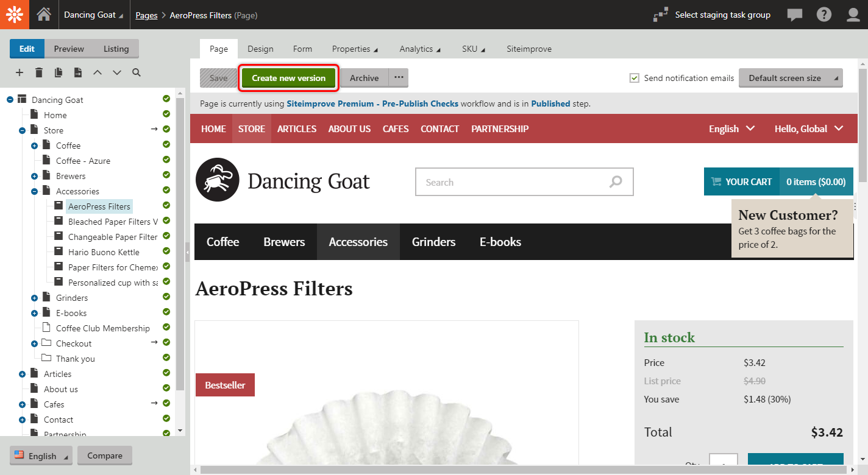Image resolution: width=868 pixels, height=475 pixels.
Task: Expand the Brewers tree node
Action: [34, 176]
